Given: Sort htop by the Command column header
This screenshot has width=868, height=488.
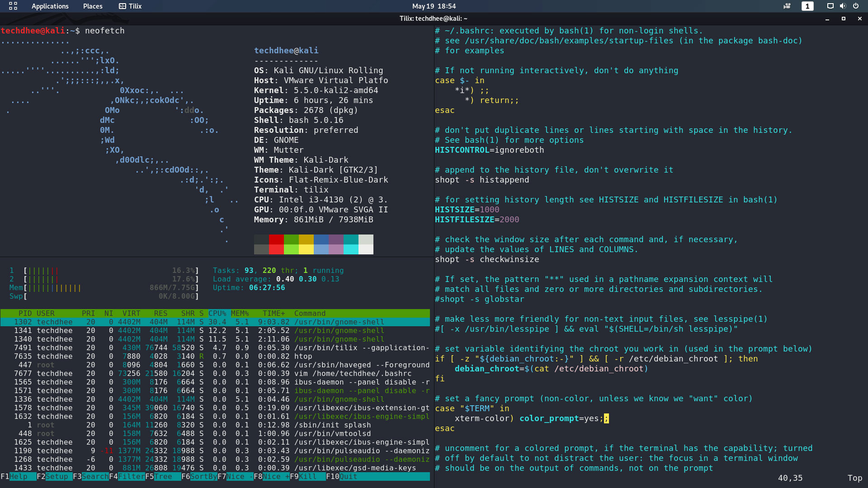Looking at the screenshot, I should point(310,314).
